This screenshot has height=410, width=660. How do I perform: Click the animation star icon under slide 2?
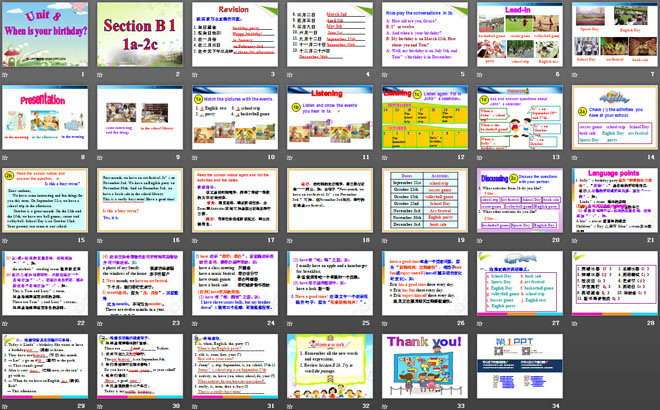point(100,75)
